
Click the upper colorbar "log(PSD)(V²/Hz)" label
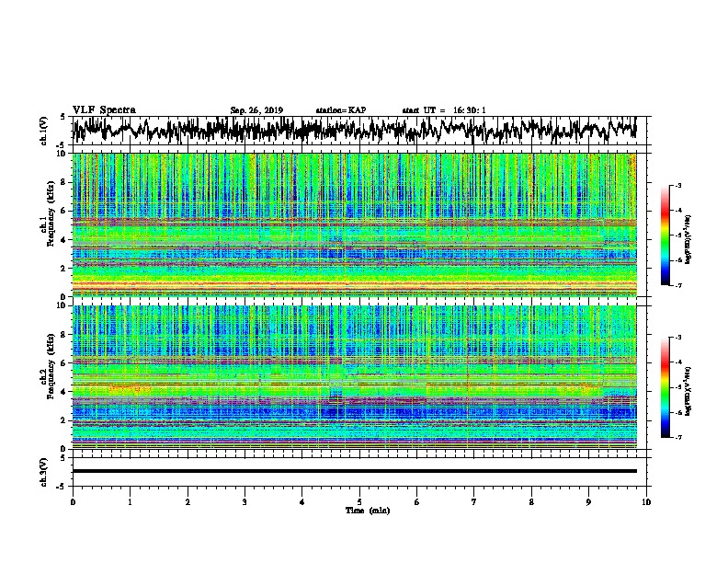click(x=688, y=239)
